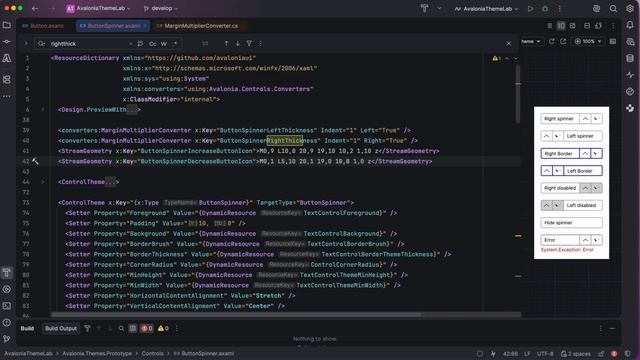Click 2 spaces indent setting
The image size is (640, 360).
[x=576, y=353]
